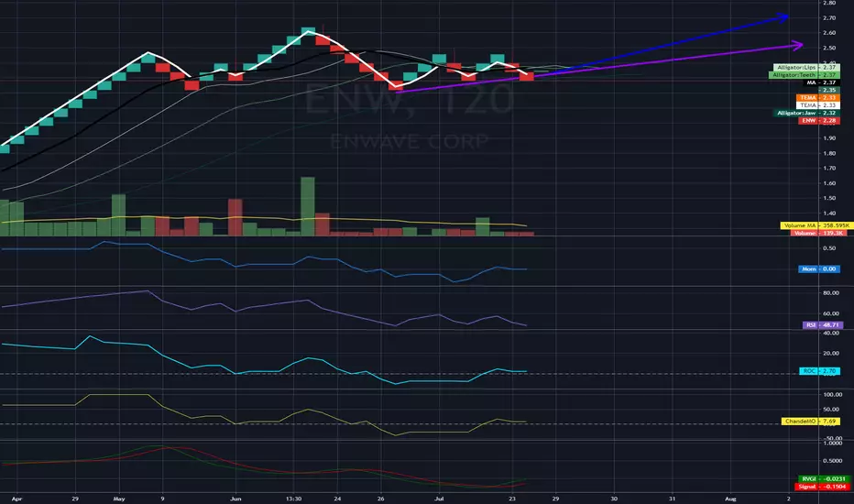This screenshot has height=504, width=854.
Task: Click the May date on time axis
Action: [x=119, y=499]
